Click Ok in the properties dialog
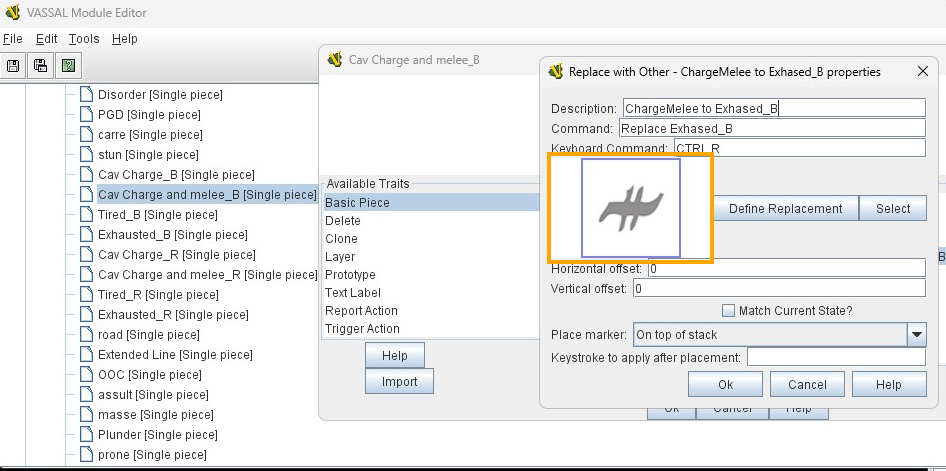 coord(725,384)
